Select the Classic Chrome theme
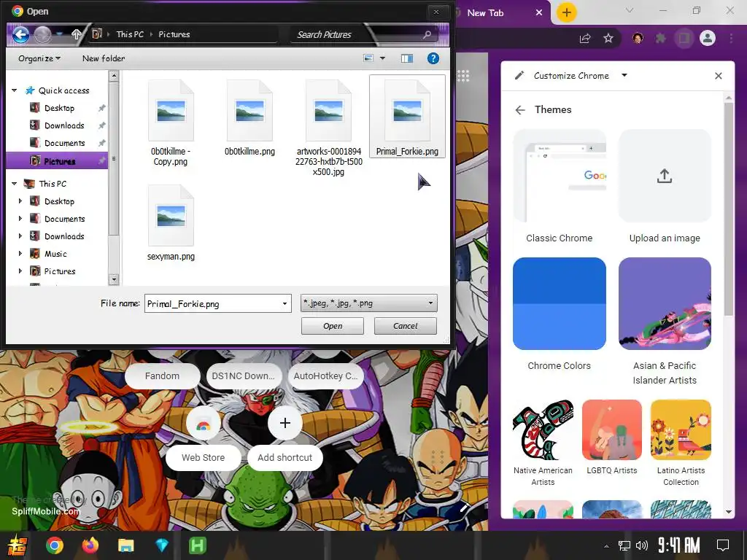The width and height of the screenshot is (747, 560). click(560, 176)
